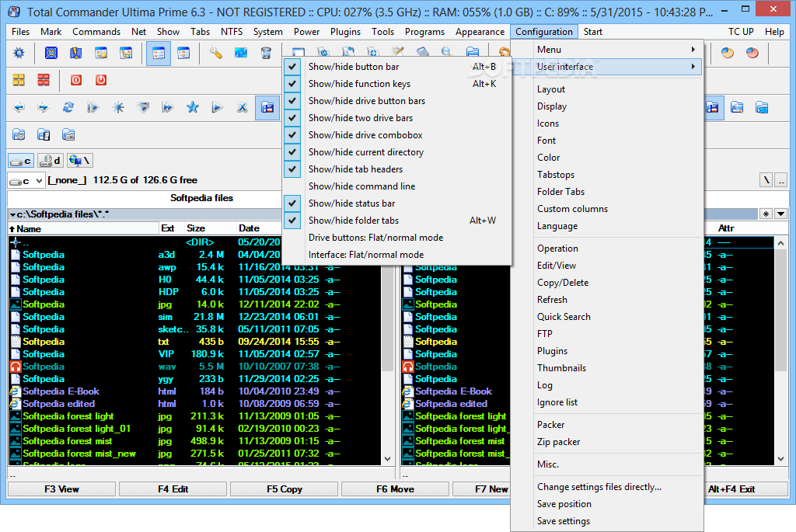Toggle Show/hide drive combobox

pos(397,135)
